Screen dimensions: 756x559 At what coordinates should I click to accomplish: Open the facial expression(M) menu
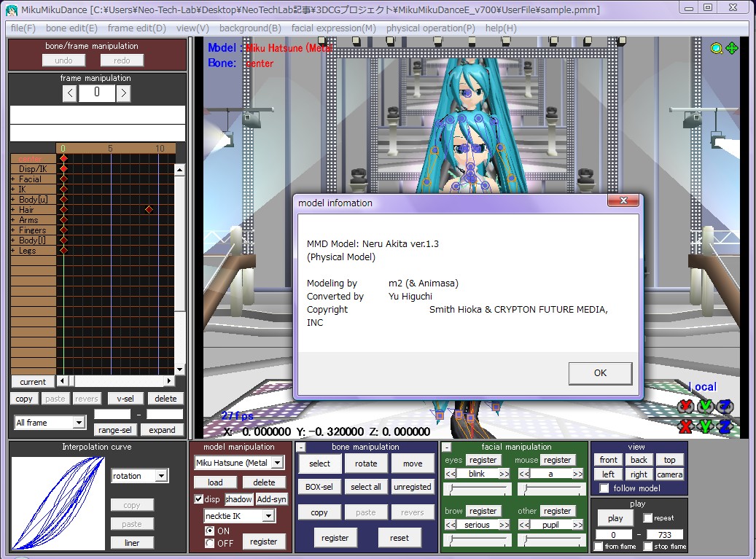[x=333, y=28]
